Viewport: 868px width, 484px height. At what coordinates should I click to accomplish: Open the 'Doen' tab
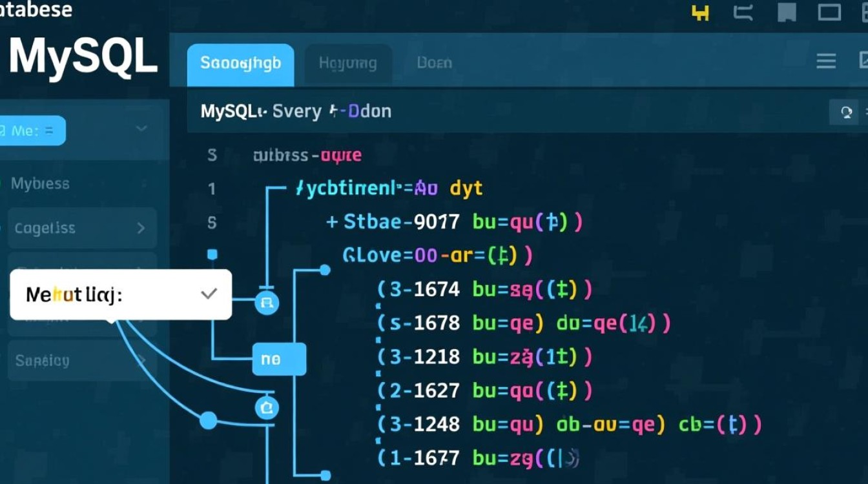point(434,63)
